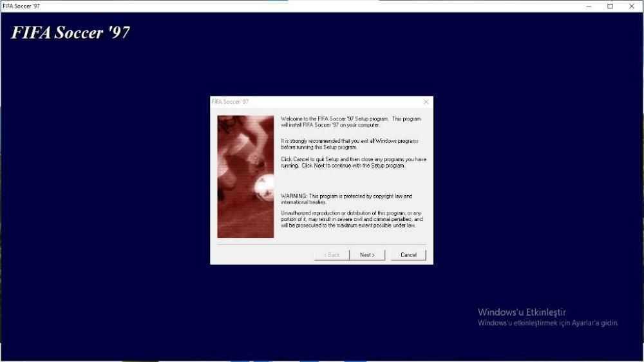Viewport: 644px width, 362px height.
Task: Click the 'Click Cancel to quit Setup' paragraph
Action: 354,162
